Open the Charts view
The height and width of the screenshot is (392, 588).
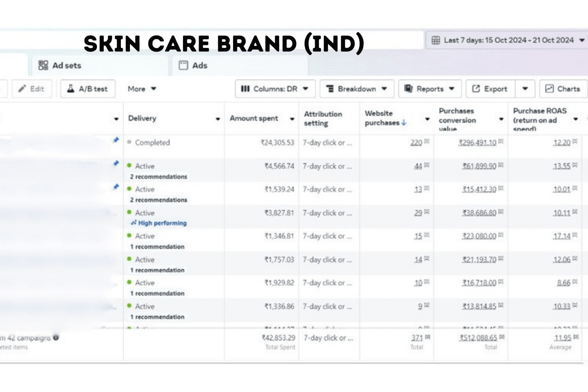(563, 89)
